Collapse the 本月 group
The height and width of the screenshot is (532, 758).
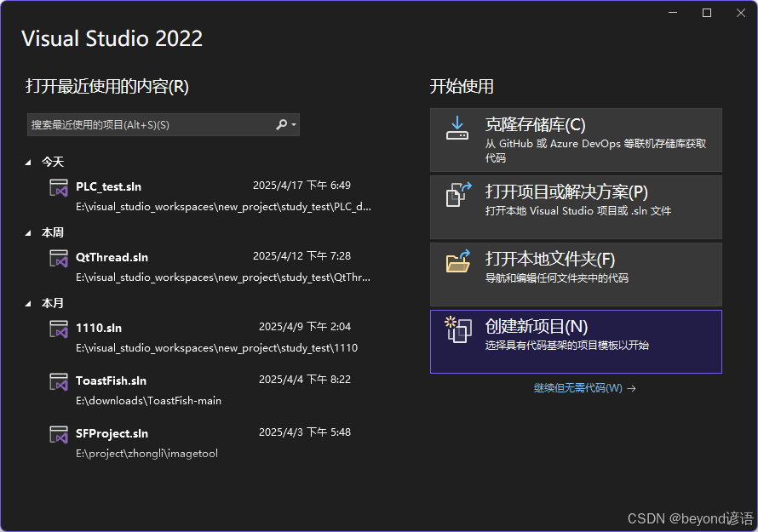coord(28,304)
